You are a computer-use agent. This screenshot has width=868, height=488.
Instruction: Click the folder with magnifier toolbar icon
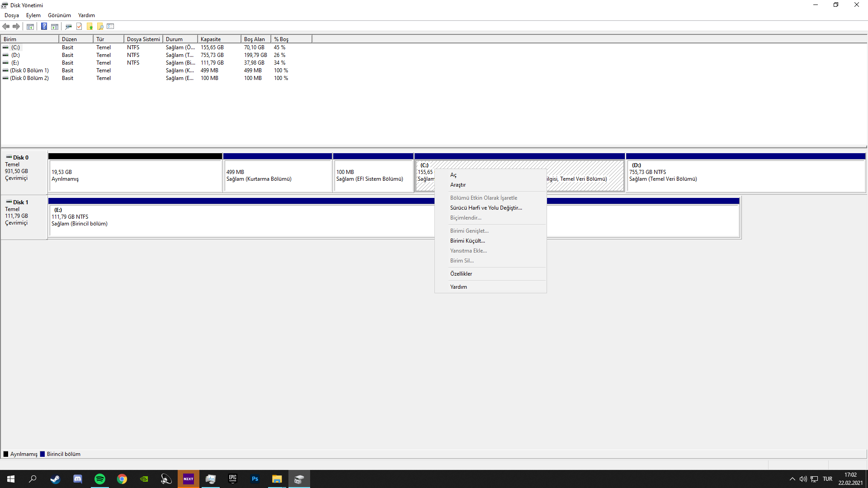click(x=100, y=26)
